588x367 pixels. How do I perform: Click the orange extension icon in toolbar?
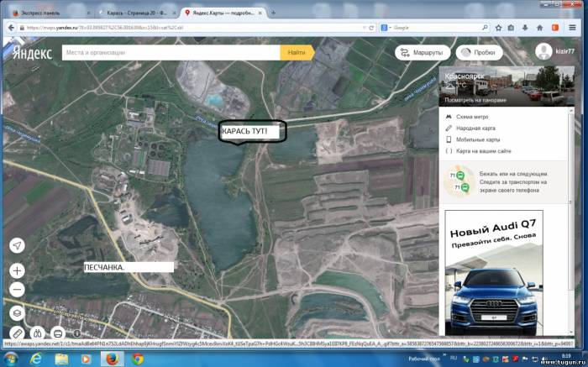click(x=555, y=28)
